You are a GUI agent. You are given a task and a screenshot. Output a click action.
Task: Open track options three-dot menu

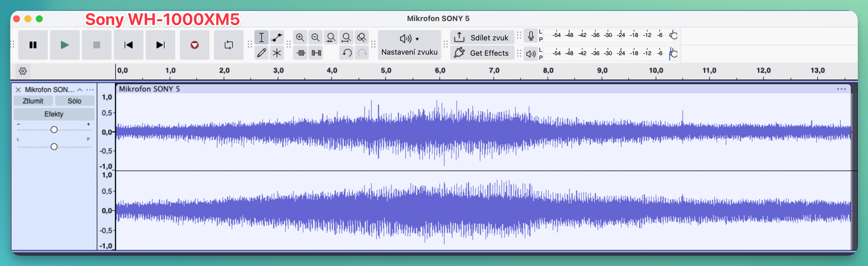tap(90, 90)
